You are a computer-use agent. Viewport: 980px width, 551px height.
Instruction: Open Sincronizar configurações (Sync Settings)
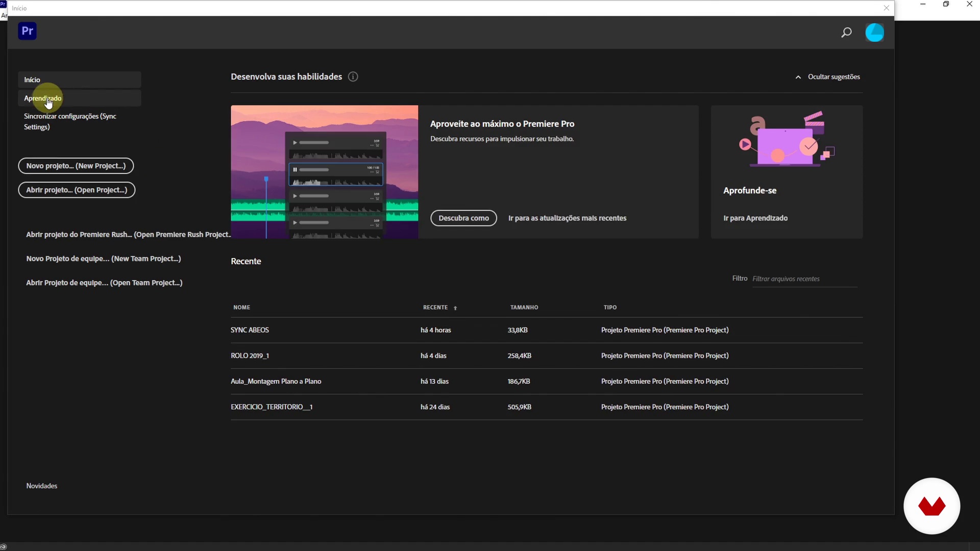pos(70,121)
